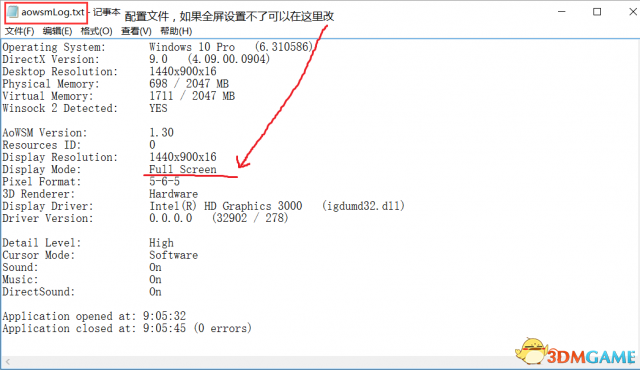
Task: Minimize the Notepad window
Action: pos(562,12)
